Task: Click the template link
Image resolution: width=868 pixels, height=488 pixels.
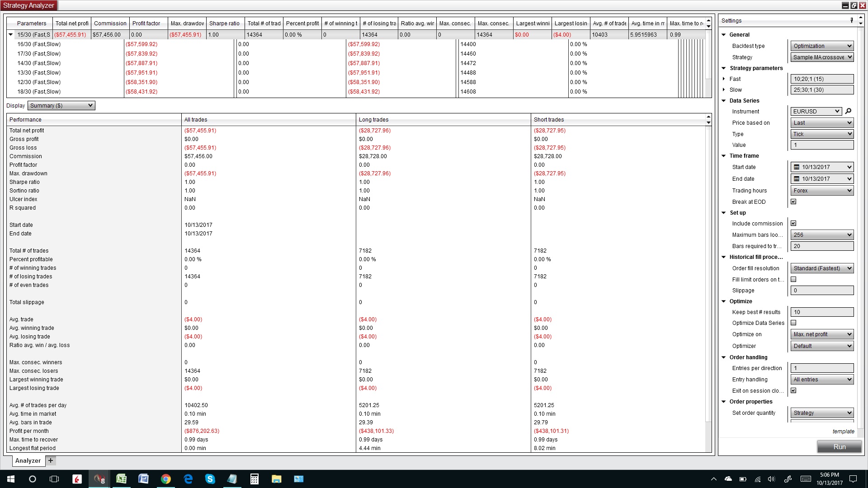Action: pos(843,431)
